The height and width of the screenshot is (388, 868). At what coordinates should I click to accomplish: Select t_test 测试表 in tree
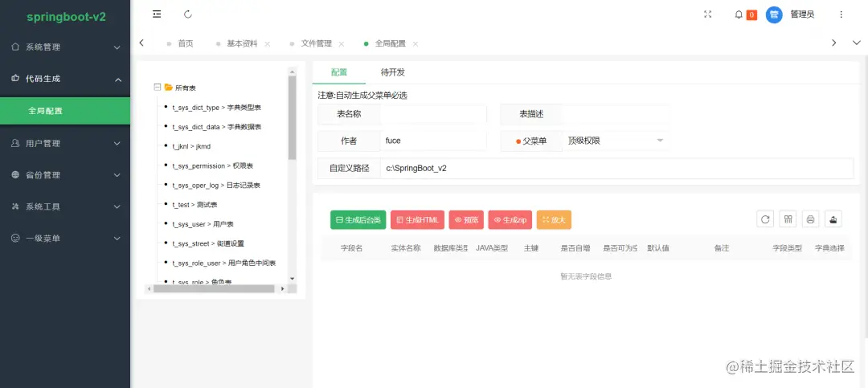click(x=194, y=205)
